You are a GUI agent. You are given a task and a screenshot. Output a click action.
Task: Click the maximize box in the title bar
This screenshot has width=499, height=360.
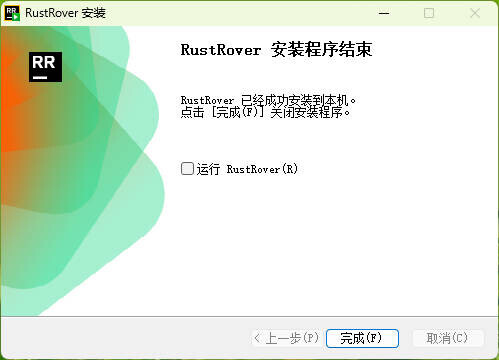pos(429,13)
